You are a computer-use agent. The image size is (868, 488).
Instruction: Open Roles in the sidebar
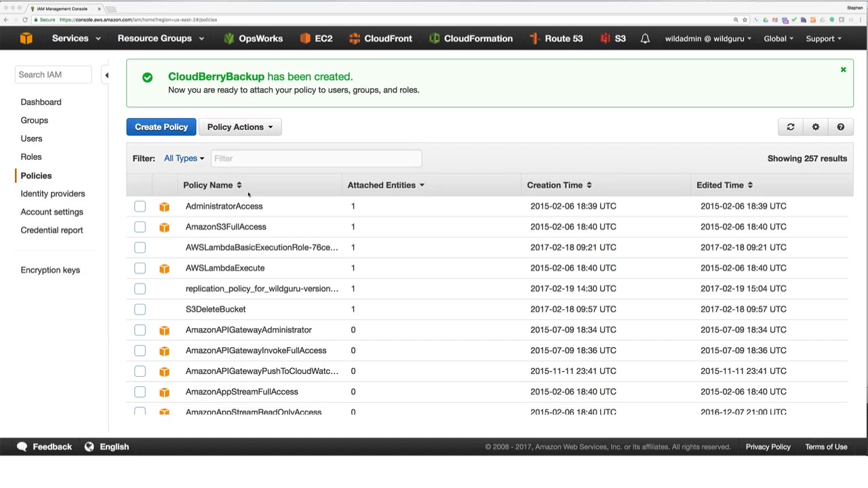click(x=31, y=157)
